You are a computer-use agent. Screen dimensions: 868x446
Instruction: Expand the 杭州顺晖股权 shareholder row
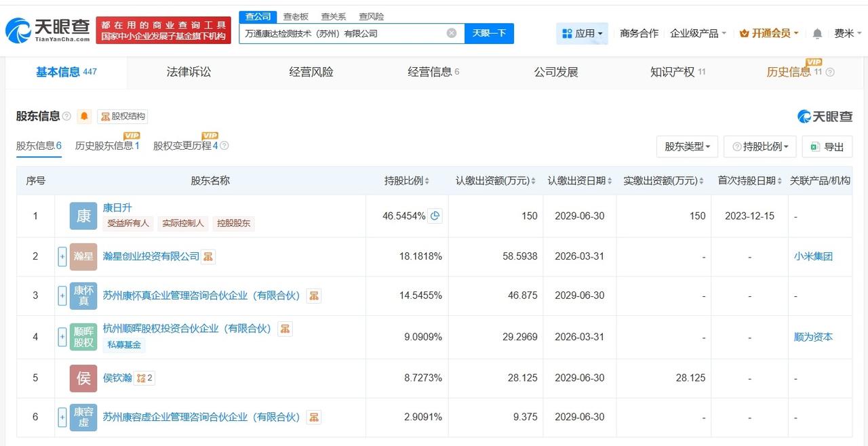tap(62, 336)
